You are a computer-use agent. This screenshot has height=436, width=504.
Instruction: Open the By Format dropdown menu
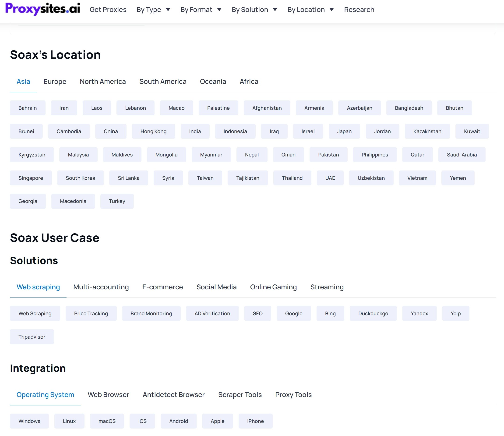[201, 10]
